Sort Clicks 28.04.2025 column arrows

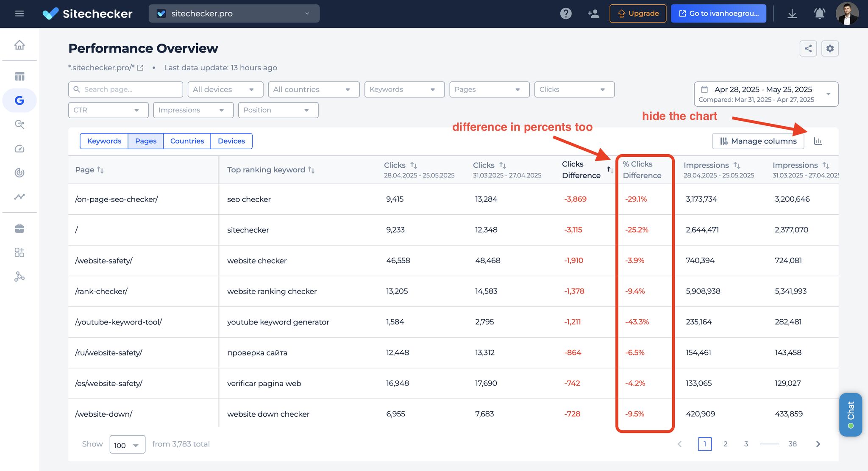pyautogui.click(x=414, y=165)
